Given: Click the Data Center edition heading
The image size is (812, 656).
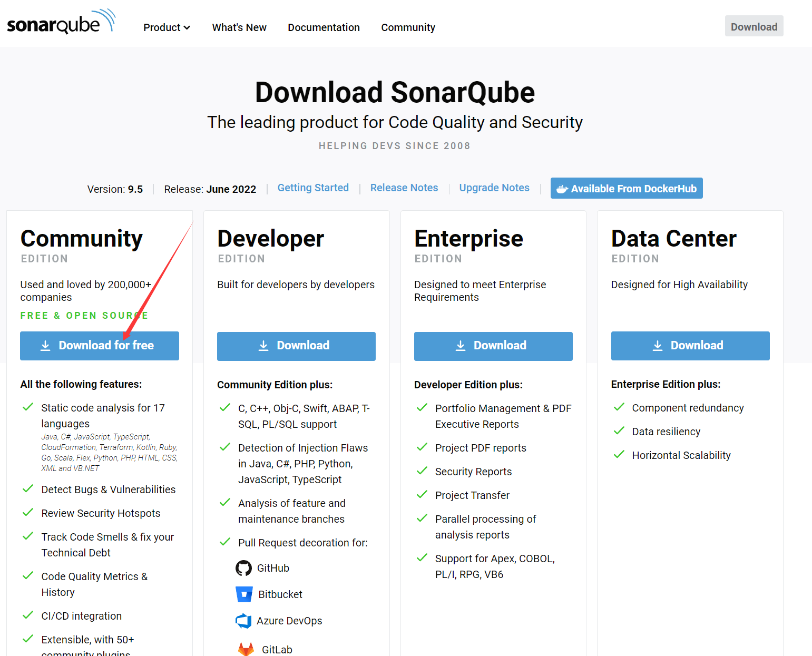Looking at the screenshot, I should [674, 239].
